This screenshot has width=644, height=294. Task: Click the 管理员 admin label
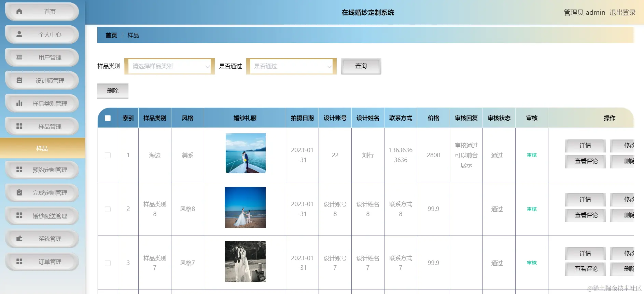pyautogui.click(x=584, y=12)
